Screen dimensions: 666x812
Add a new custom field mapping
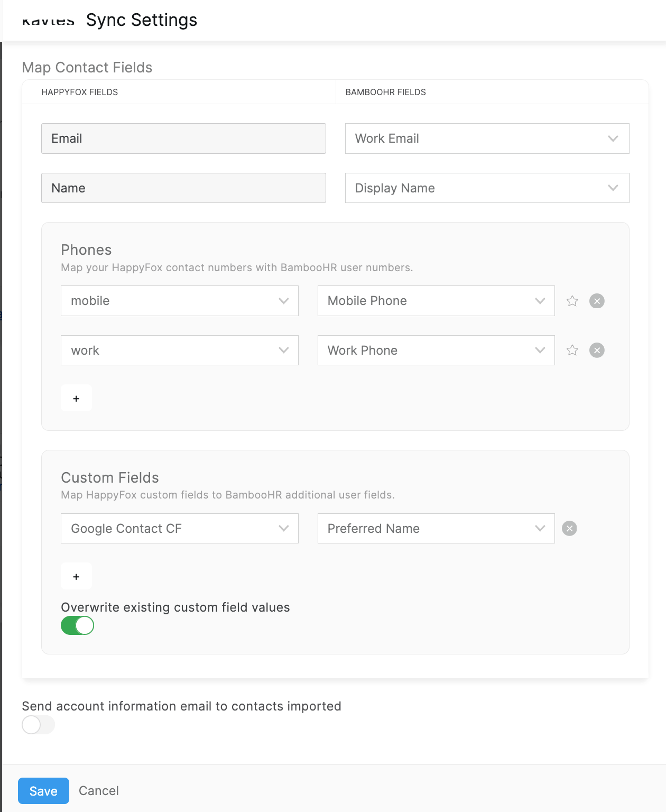click(76, 576)
